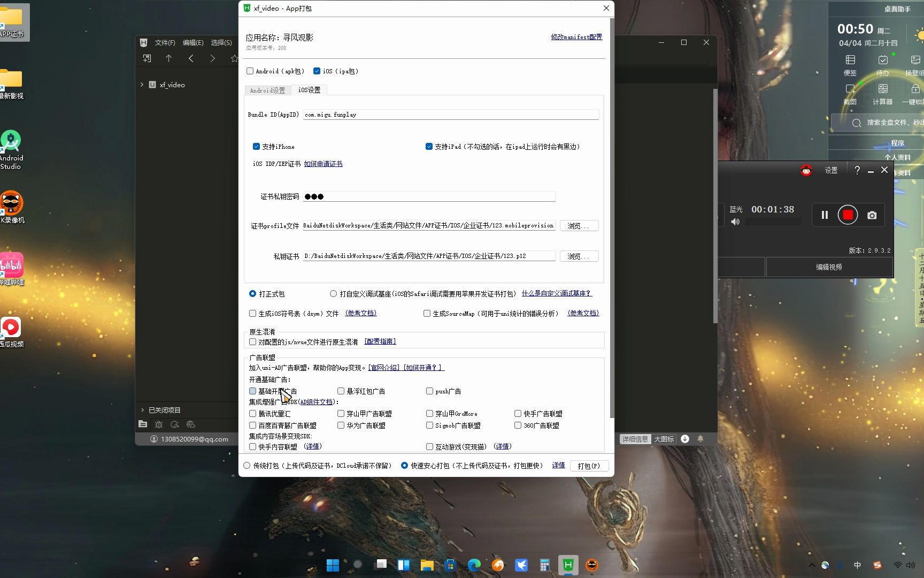Browse for the 私钥证书 file
Viewport: 924px width, 578px height.
tap(579, 256)
